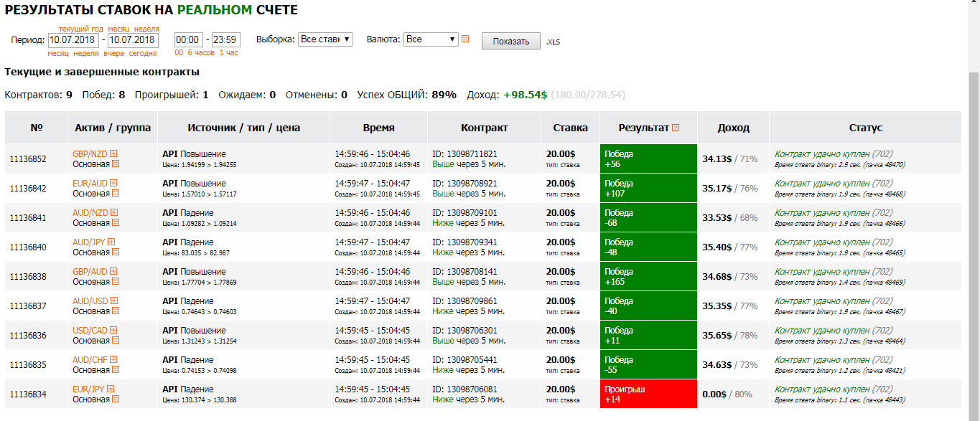980x421 pixels.
Task: Click the plus icon beside EUR/JPY
Action: [x=111, y=389]
